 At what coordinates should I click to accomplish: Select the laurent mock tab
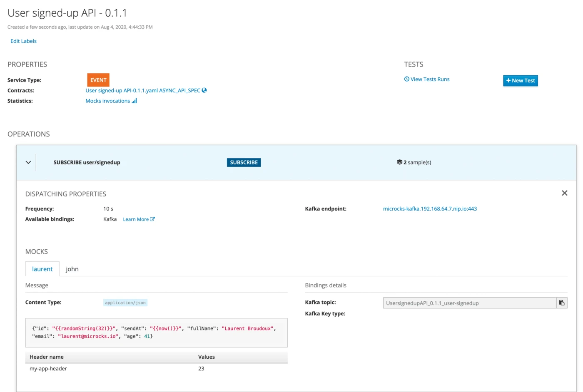click(42, 269)
